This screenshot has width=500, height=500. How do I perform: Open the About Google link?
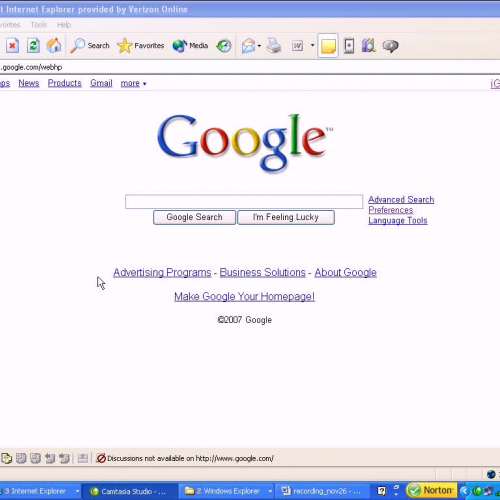[x=345, y=273]
